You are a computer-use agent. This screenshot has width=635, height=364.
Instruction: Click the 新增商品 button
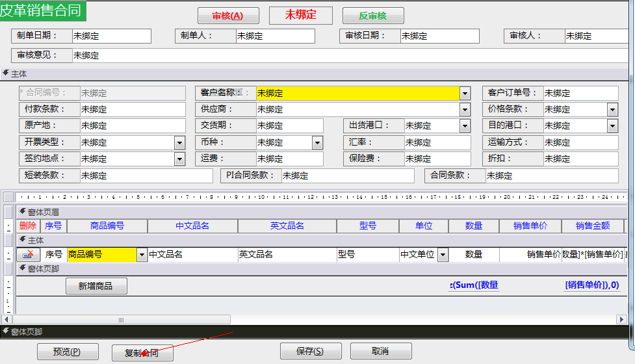click(96, 286)
